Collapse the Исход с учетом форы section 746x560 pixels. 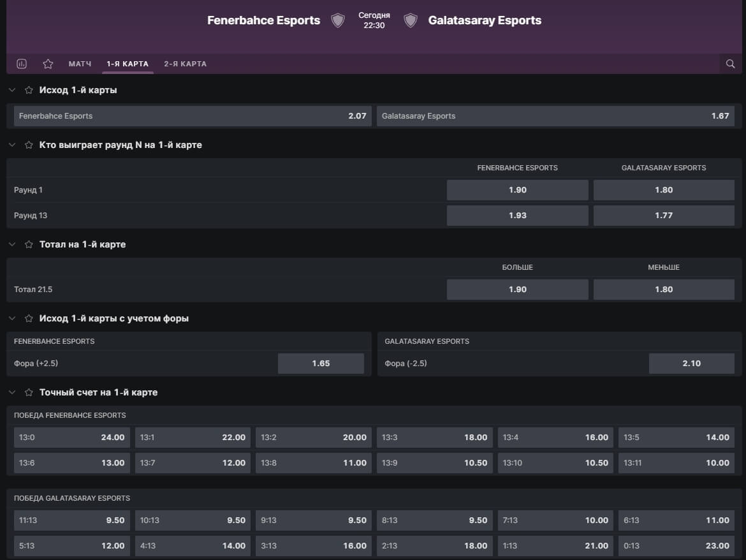[12, 318]
